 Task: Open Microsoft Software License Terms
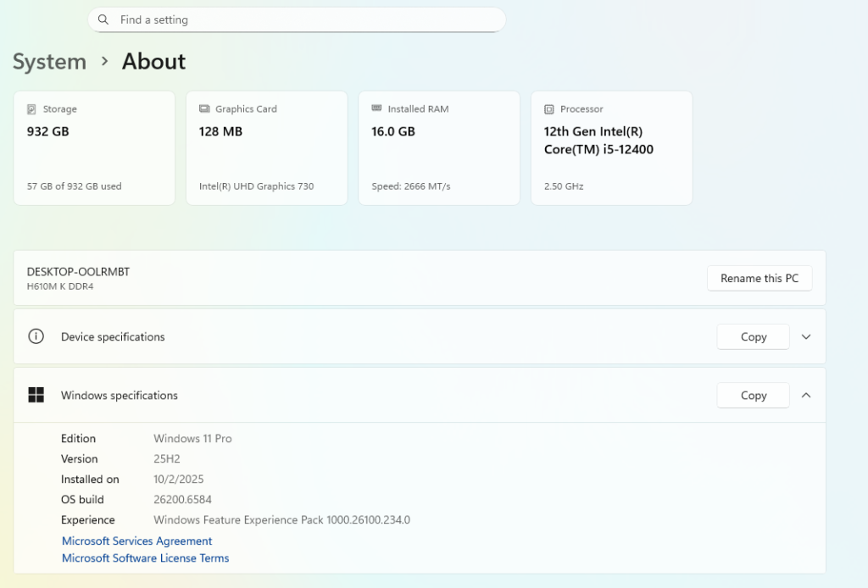[x=145, y=558]
